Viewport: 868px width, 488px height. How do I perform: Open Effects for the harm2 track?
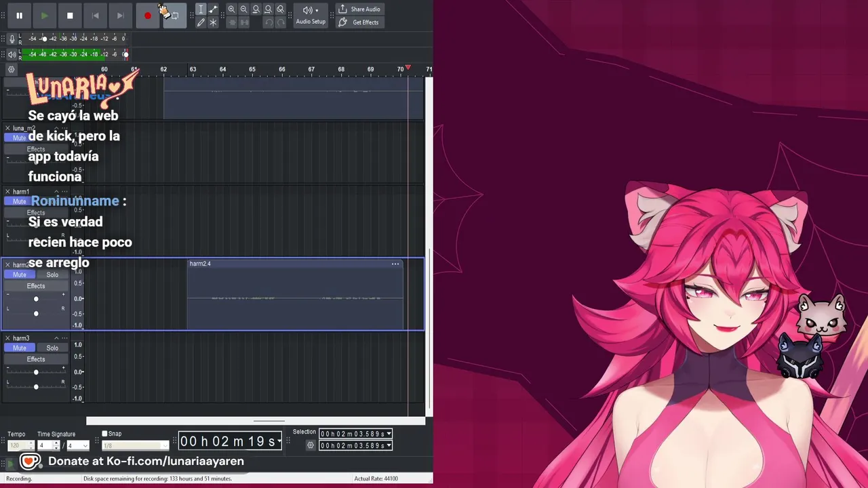click(36, 286)
